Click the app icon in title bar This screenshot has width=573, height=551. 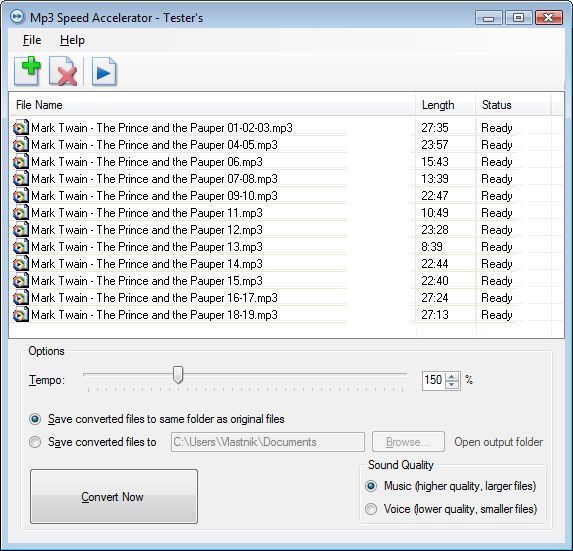click(x=17, y=17)
